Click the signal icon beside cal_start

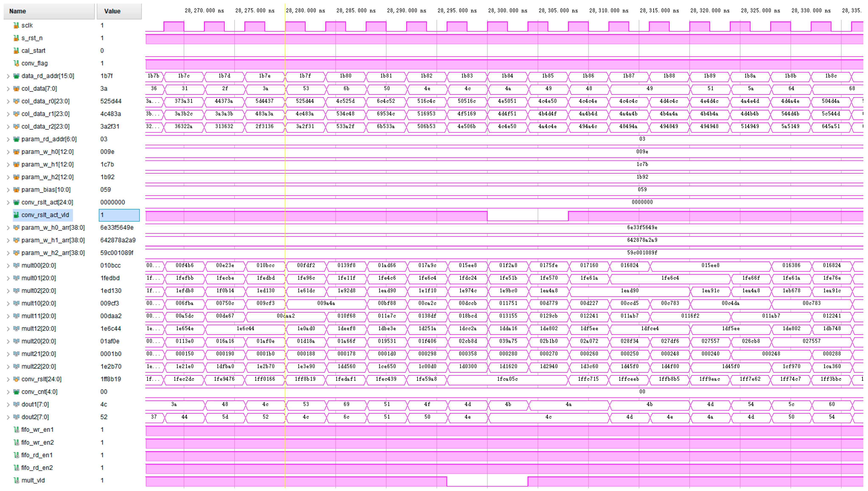pyautogui.click(x=16, y=50)
